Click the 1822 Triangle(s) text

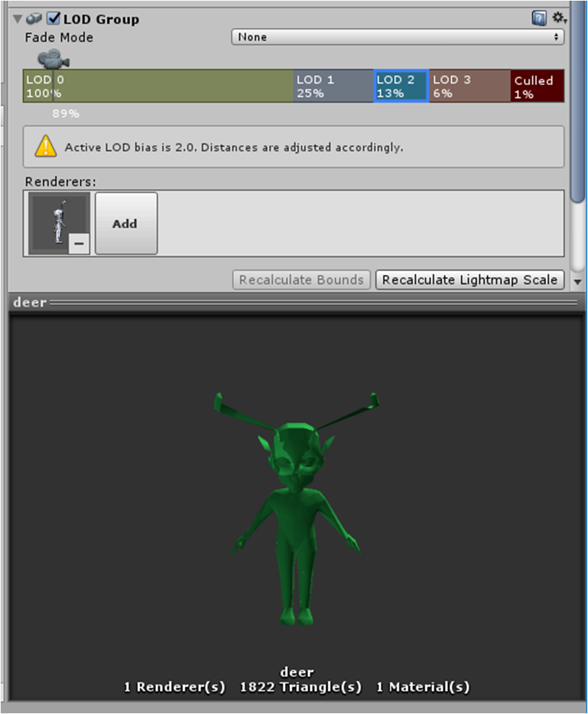(x=301, y=687)
